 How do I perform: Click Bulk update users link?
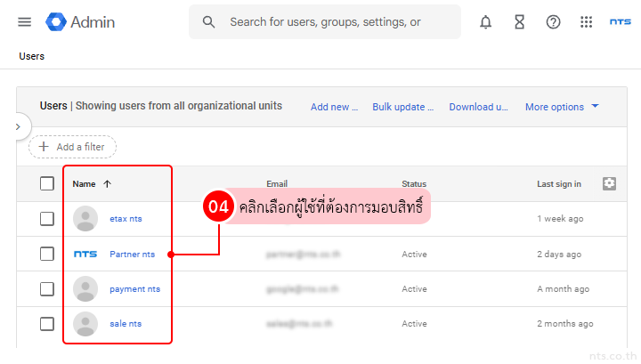point(402,107)
